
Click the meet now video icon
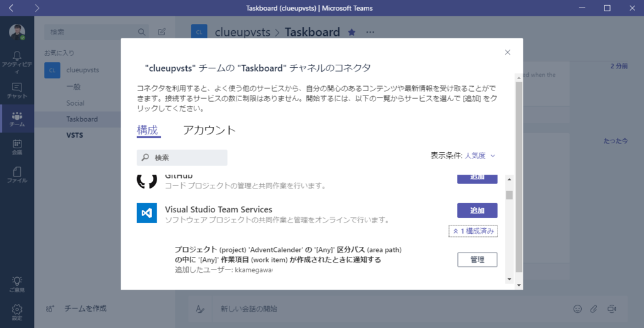[611, 309]
